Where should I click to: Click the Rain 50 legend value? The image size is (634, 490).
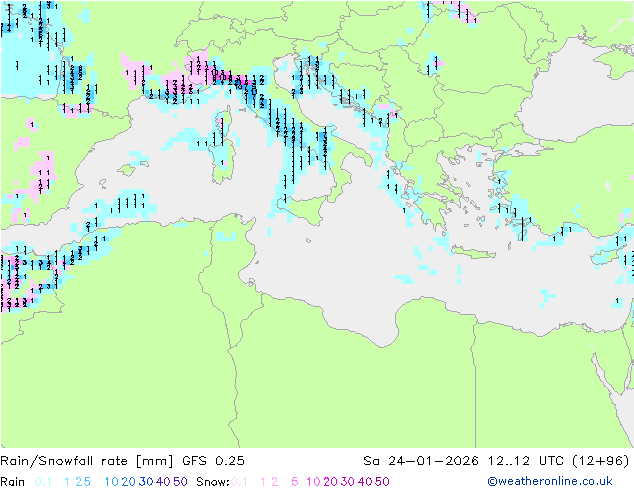[180, 482]
